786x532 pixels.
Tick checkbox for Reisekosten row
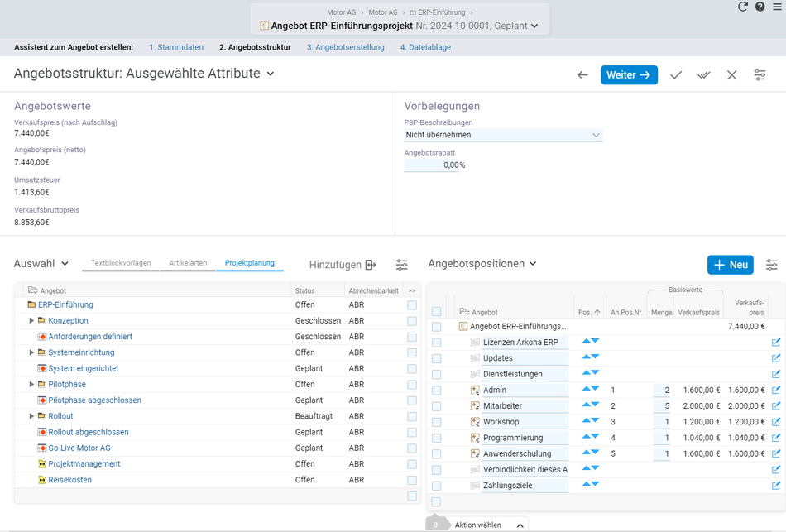point(412,480)
